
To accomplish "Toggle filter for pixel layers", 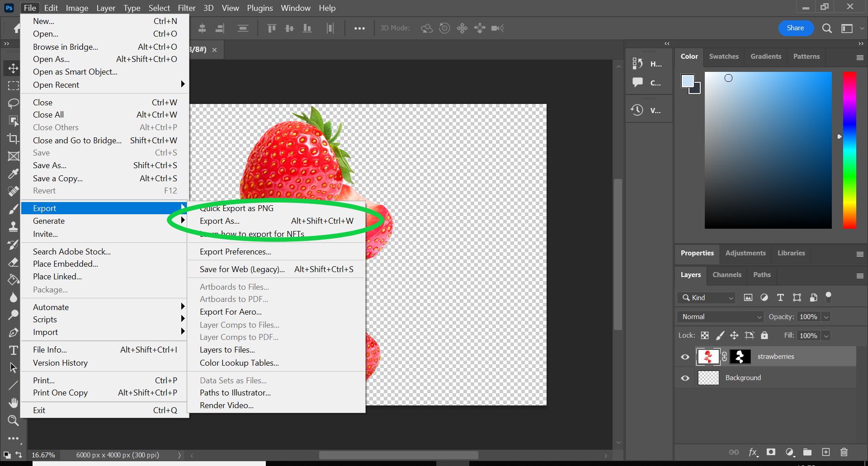I will 748,297.
